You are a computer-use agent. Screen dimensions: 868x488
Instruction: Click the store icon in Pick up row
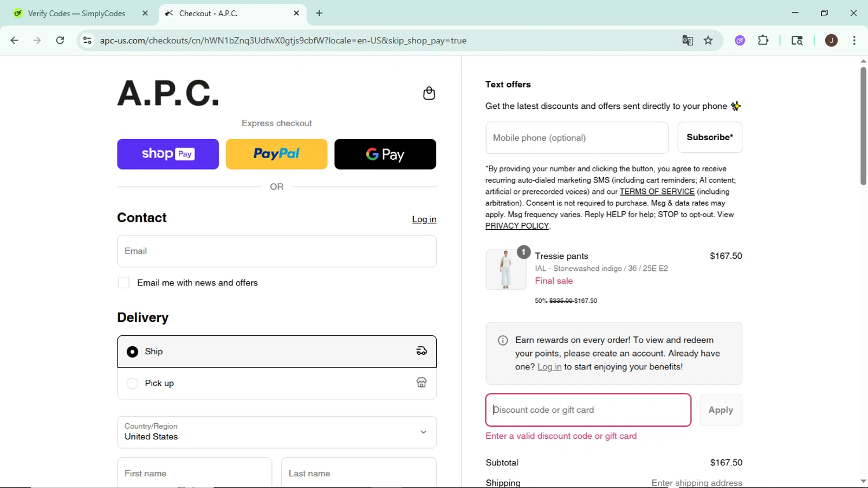point(421,383)
